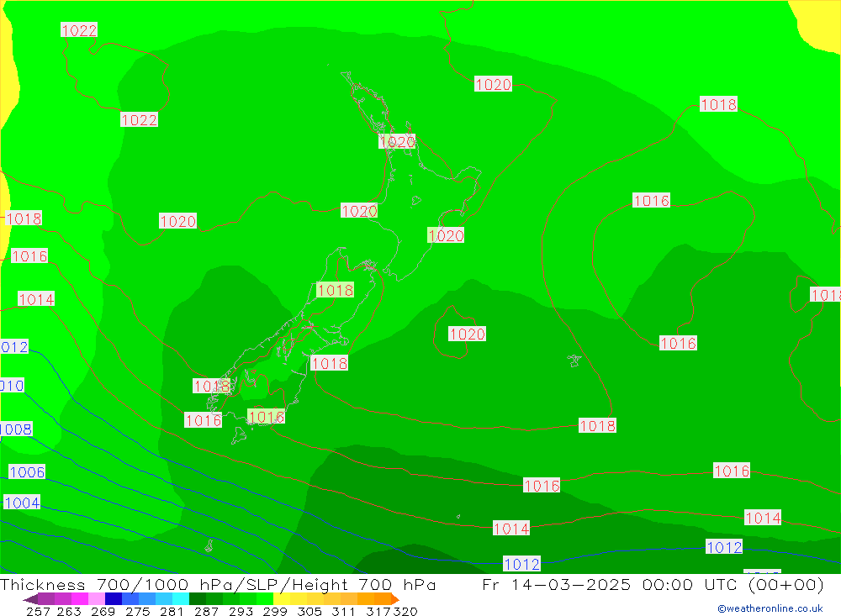The height and width of the screenshot is (616, 841).
Task: Click the blue 1004 isobar label
Action: (22, 503)
